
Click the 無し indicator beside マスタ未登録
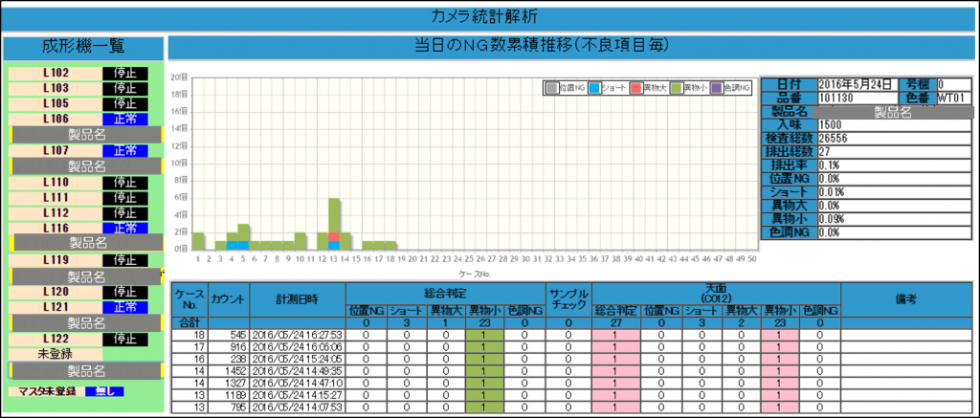pos(104,391)
